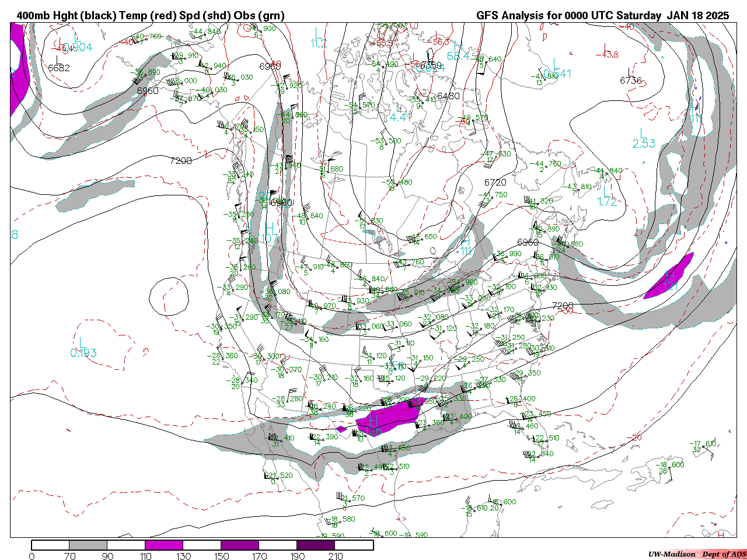Image resolution: width=747 pixels, height=560 pixels.
Task: Click the magenta jet streak over Texas
Action: click(390, 417)
